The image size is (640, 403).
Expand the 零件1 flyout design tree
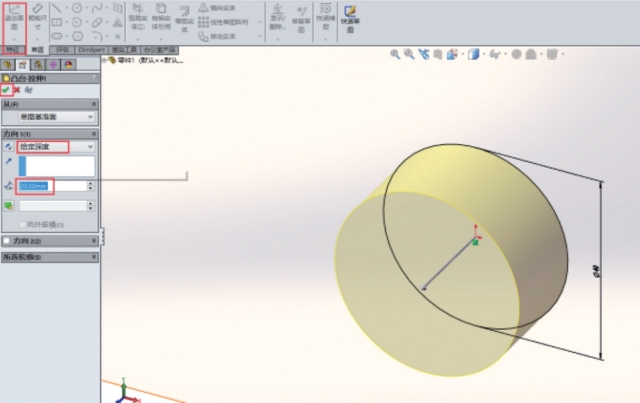[104, 60]
